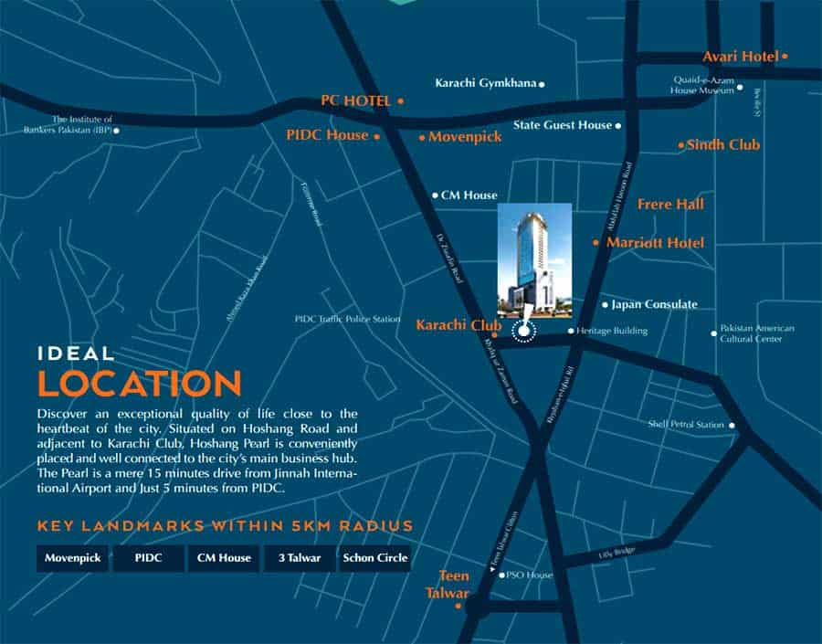The image size is (822, 644).
Task: Click the white marker beside CM House map label
Action: click(x=435, y=195)
